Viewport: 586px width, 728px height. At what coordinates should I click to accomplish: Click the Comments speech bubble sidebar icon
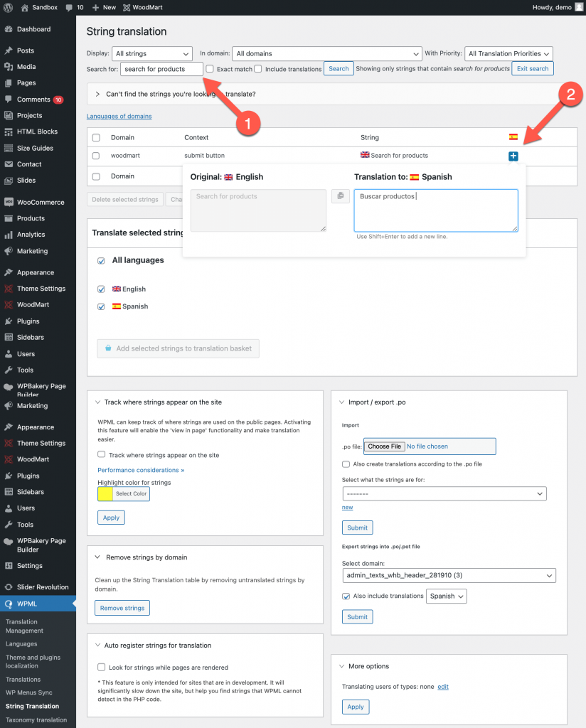[9, 100]
